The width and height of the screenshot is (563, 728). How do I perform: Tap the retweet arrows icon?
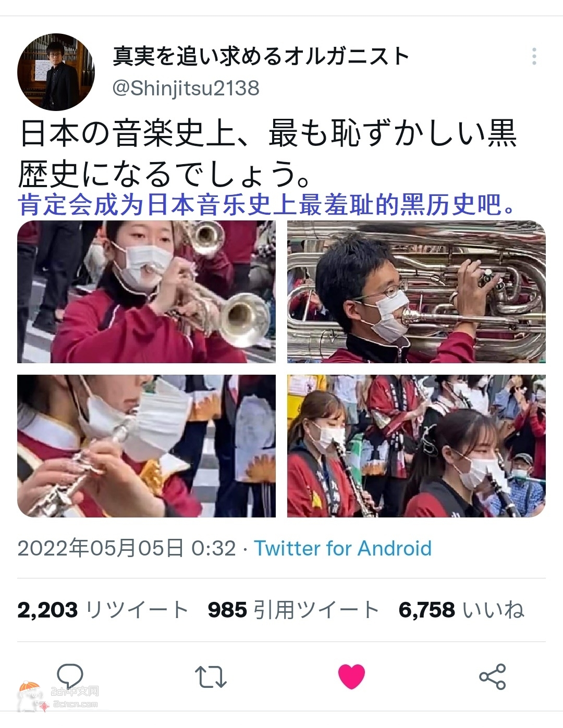pos(211,677)
